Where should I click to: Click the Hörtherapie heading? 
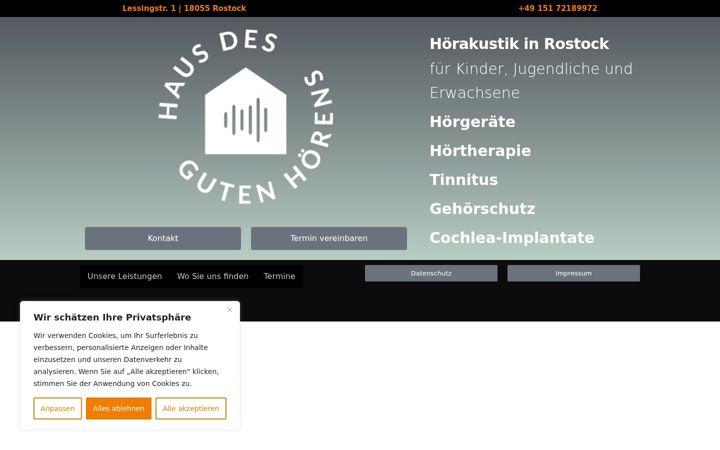(x=480, y=151)
